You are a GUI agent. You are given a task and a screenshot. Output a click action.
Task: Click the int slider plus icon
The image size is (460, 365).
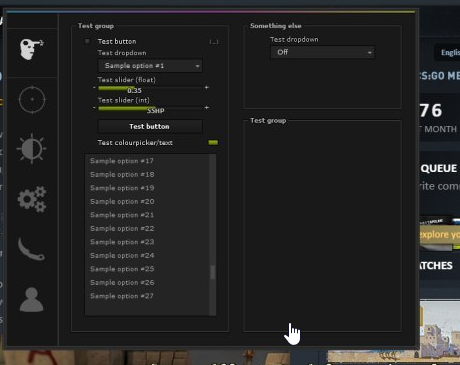[x=207, y=108]
